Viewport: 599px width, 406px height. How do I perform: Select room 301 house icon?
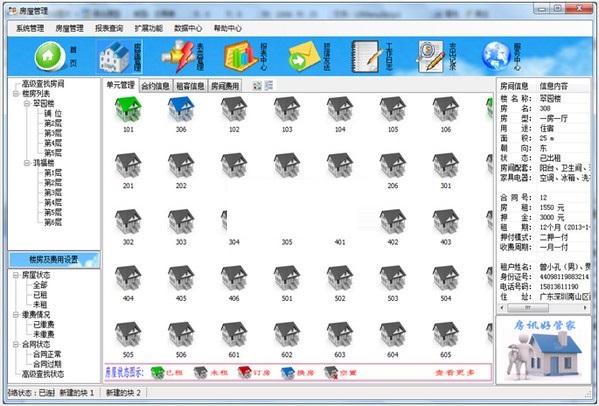coord(446,165)
